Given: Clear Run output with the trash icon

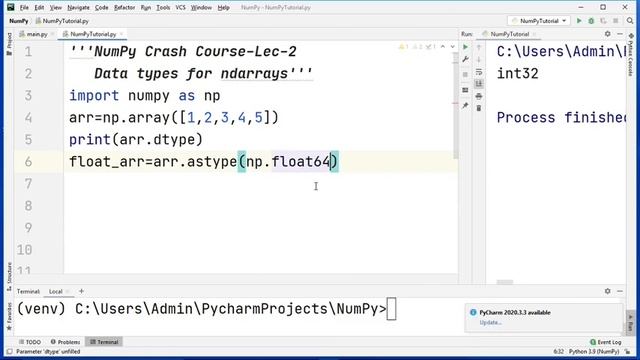Looking at the screenshot, I should pos(479,108).
